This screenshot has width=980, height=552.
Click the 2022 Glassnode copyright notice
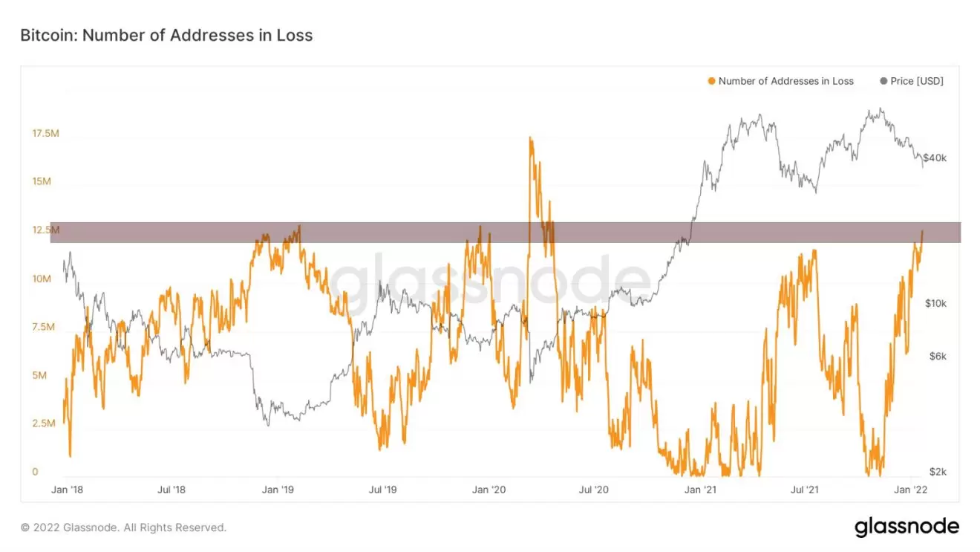[123, 527]
